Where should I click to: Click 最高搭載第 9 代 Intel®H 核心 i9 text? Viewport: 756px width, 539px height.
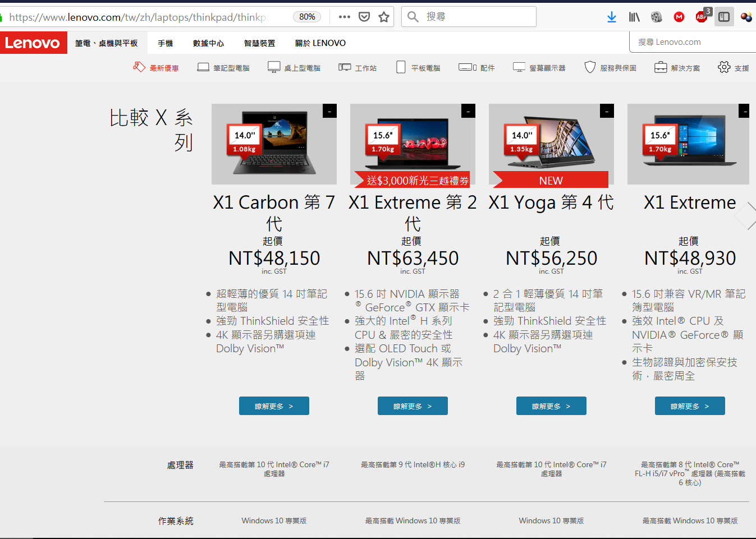pos(413,465)
